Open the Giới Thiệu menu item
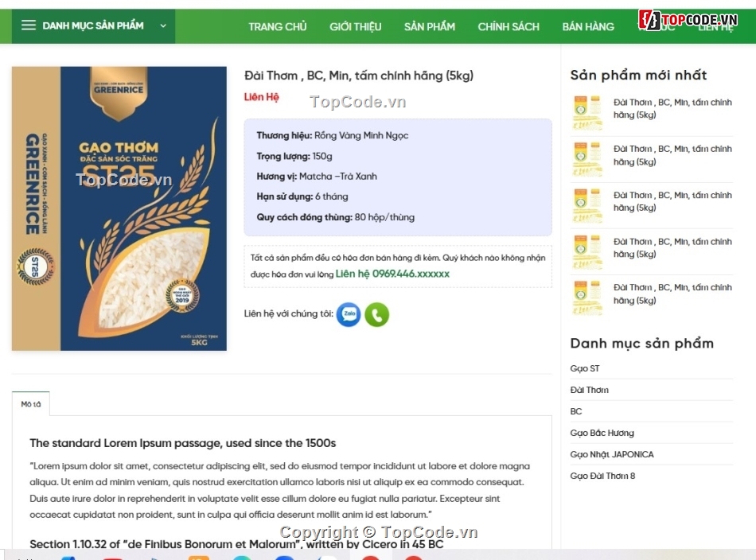Image resolution: width=756 pixels, height=560 pixels. tap(356, 26)
